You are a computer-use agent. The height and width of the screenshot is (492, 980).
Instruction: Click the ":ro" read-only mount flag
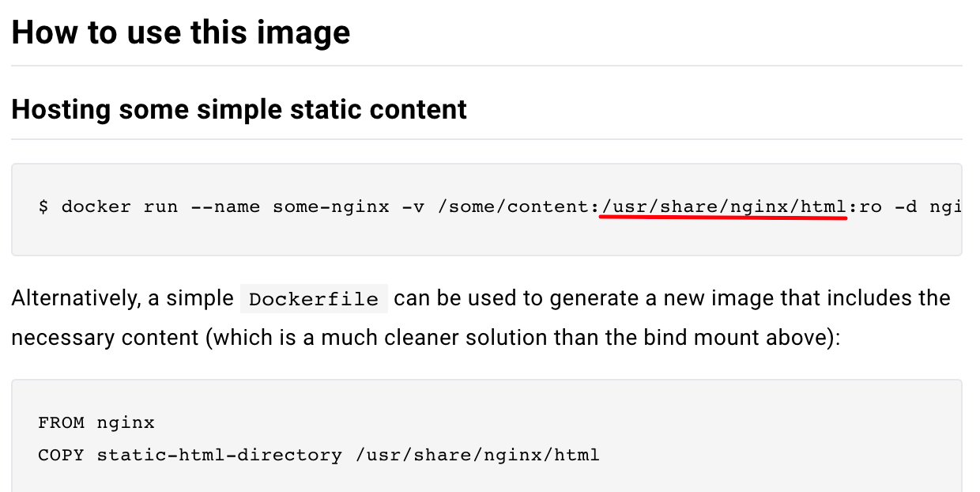[865, 207]
